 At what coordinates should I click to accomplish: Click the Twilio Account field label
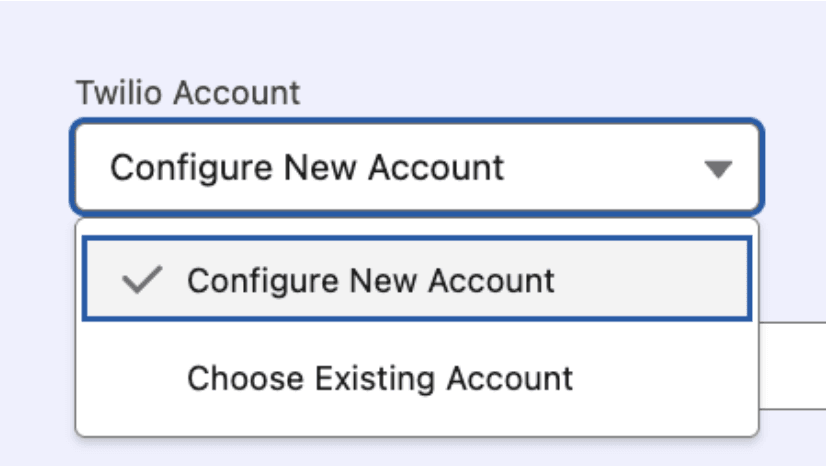point(188,93)
